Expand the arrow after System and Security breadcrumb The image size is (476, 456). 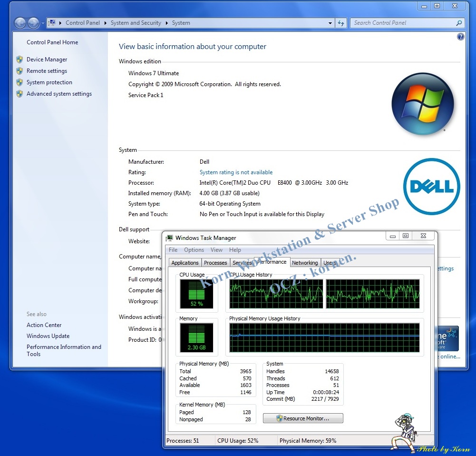[x=166, y=23]
